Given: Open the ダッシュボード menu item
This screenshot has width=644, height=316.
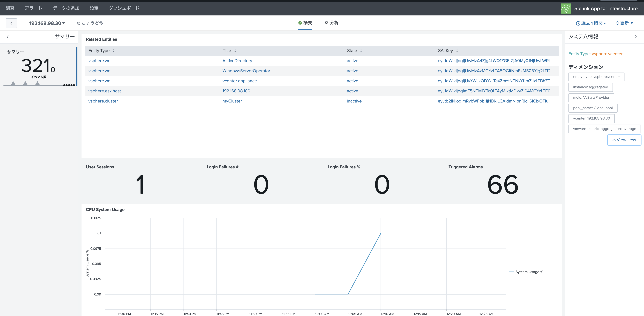Looking at the screenshot, I should [x=124, y=8].
